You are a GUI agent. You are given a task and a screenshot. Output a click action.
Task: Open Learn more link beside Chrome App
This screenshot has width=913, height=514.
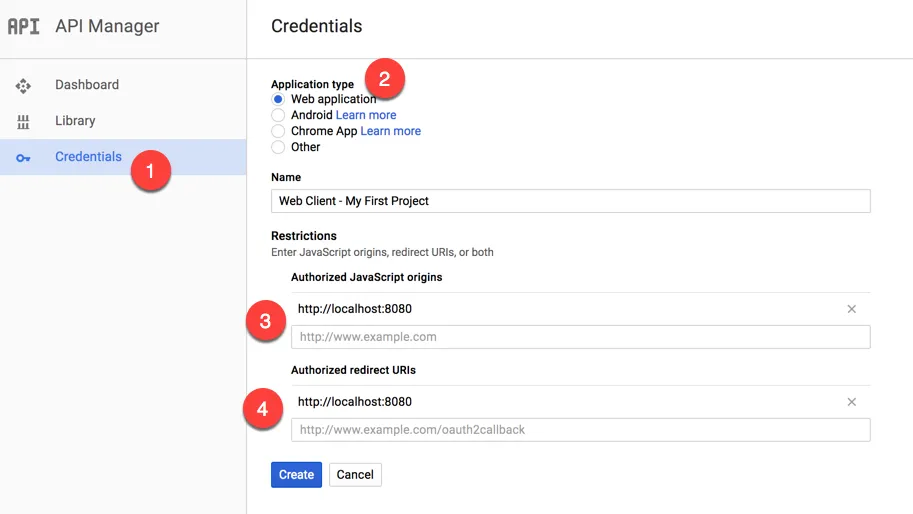391,131
